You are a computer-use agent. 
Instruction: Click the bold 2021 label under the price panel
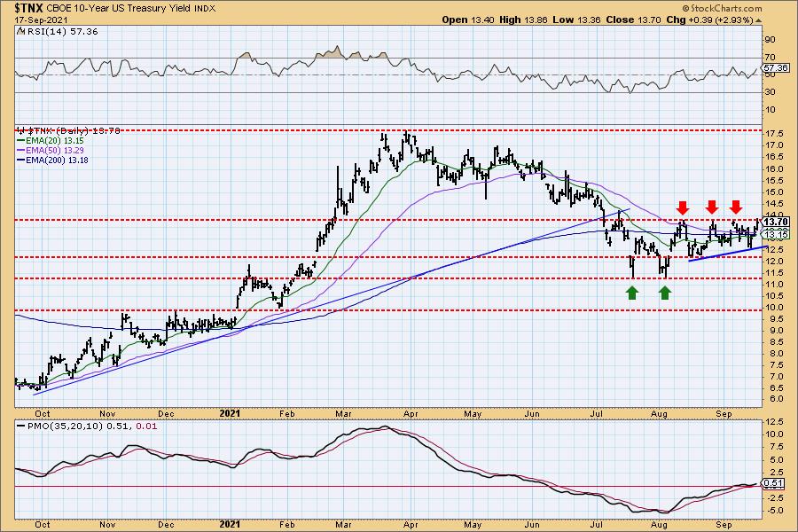230,414
